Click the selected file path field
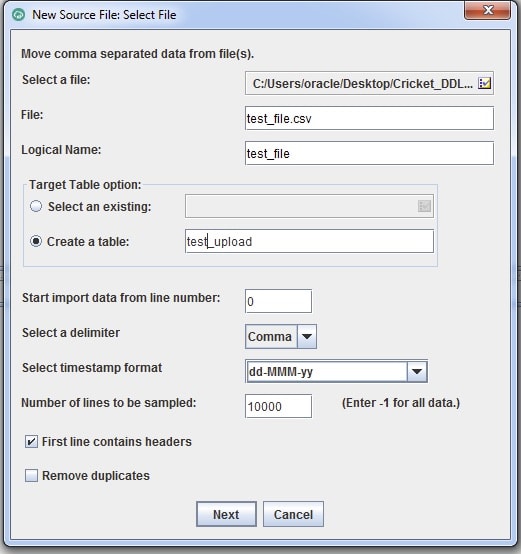 pos(369,83)
